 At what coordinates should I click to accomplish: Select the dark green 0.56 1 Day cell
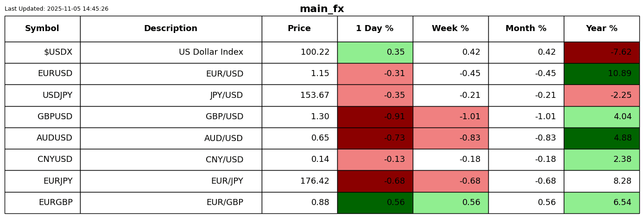[x=375, y=203]
